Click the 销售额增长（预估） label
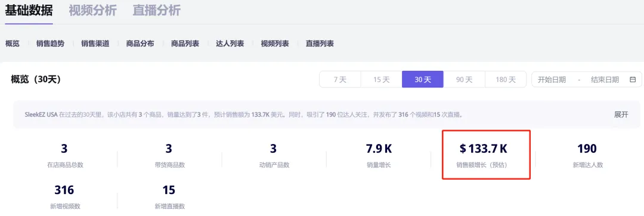Screen dimensions: 644x216 (484, 165)
